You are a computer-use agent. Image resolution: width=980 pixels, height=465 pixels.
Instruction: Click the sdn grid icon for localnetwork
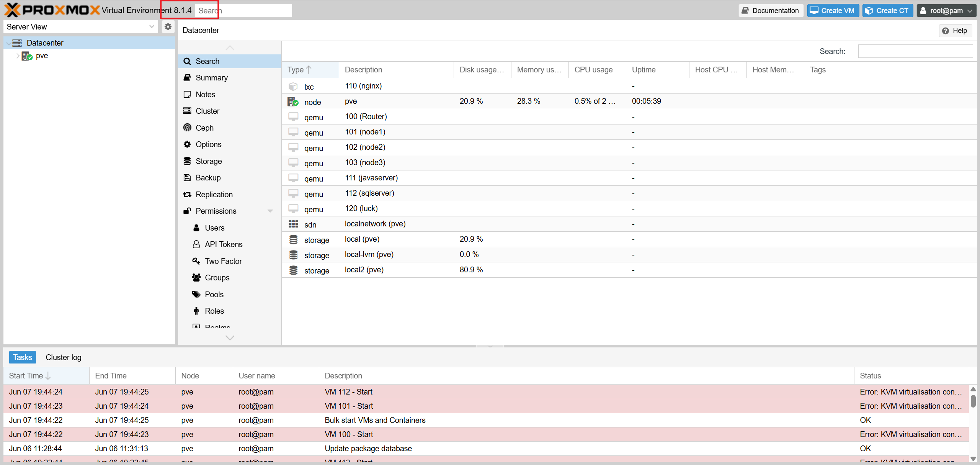click(293, 224)
